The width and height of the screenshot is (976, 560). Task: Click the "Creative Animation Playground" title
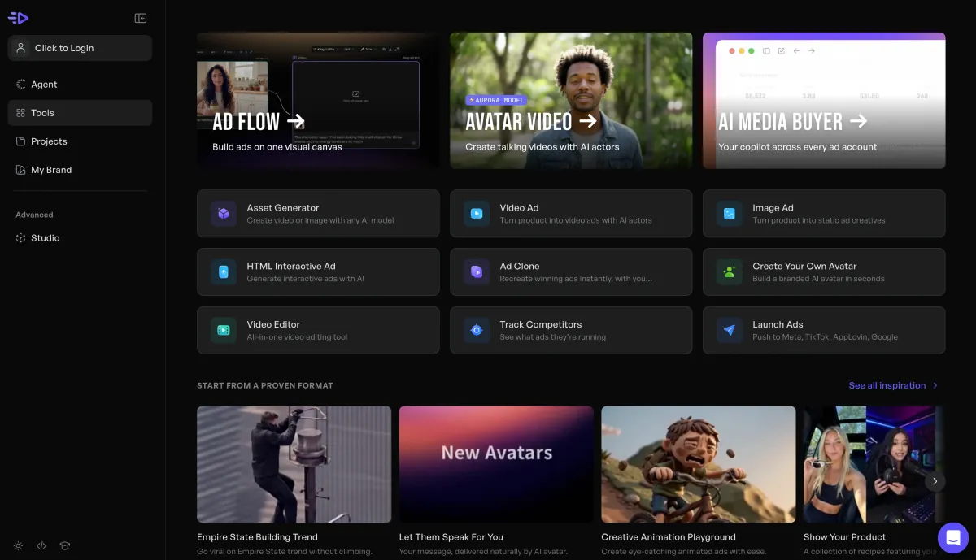(669, 537)
